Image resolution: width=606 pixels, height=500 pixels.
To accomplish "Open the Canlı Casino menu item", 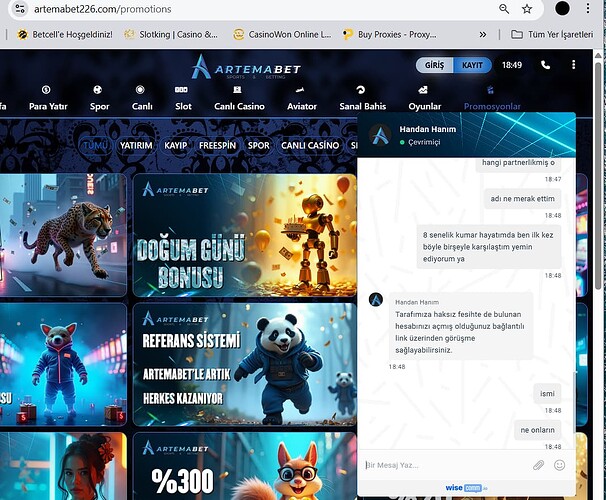I will (x=239, y=106).
